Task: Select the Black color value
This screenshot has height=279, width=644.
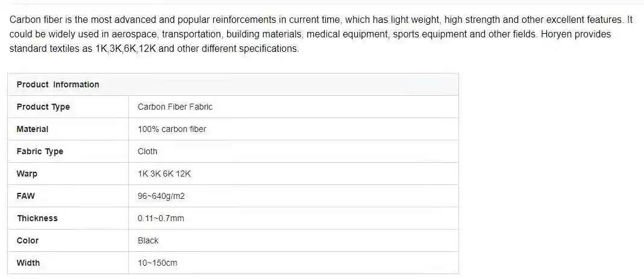Action: tap(148, 240)
